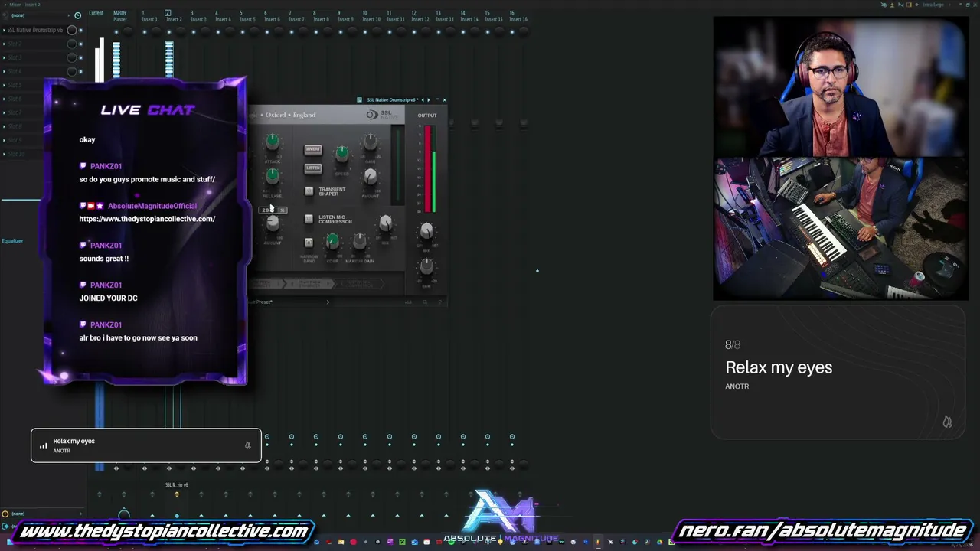Click the Makeup Gain knob

click(359, 242)
